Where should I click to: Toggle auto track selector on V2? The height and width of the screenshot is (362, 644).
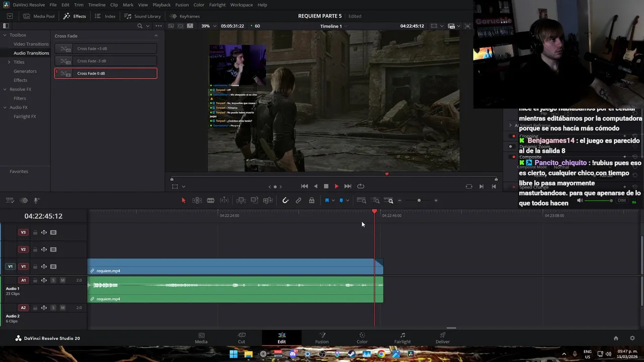[44, 249]
